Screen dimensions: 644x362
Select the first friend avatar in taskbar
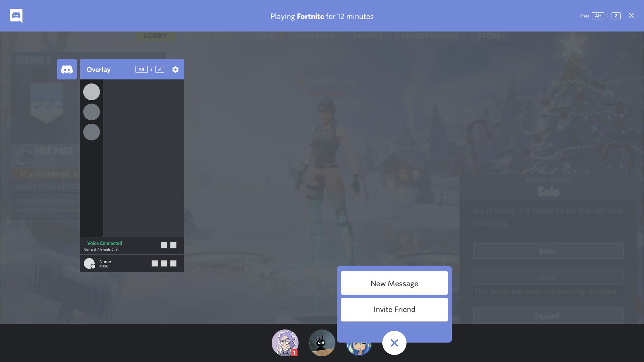coord(285,343)
